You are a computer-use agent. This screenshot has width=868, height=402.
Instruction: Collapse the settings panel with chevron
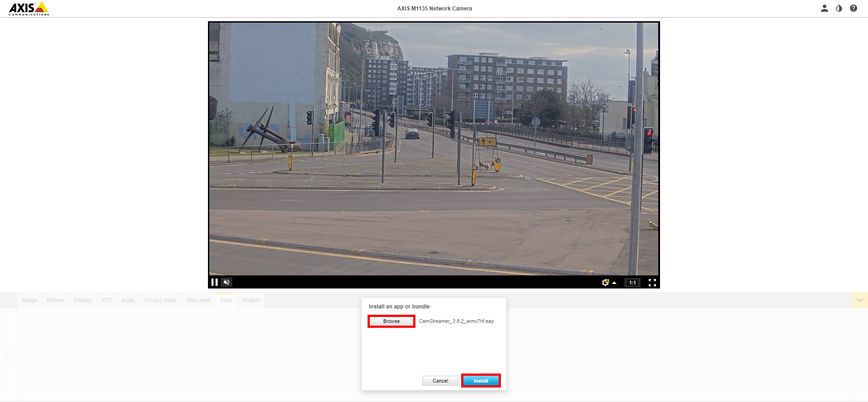pyautogui.click(x=859, y=300)
